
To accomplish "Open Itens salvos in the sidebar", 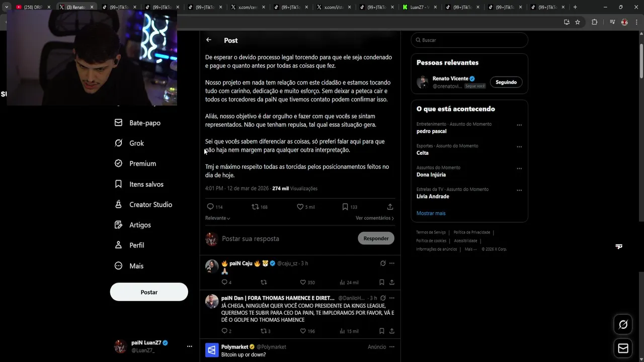I will tap(139, 184).
